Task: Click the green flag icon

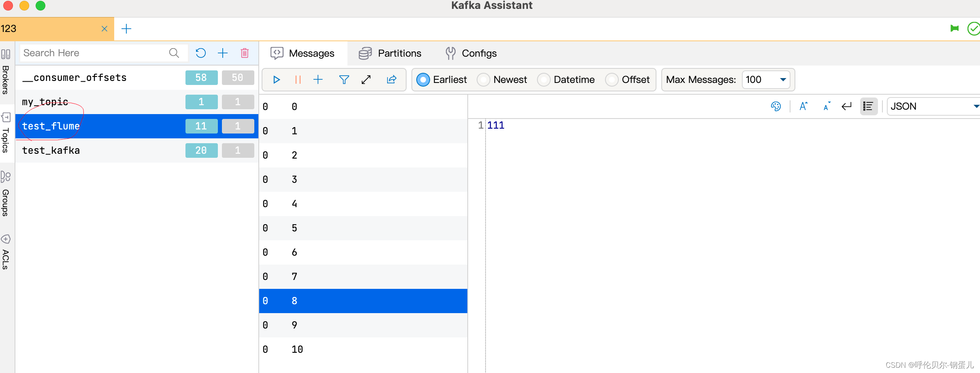Action: point(954,28)
